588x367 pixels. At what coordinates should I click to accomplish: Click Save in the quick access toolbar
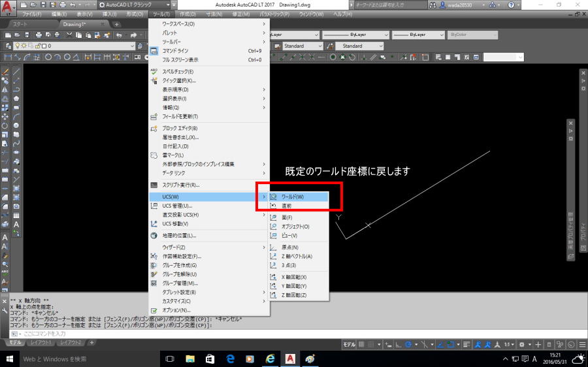pos(43,5)
